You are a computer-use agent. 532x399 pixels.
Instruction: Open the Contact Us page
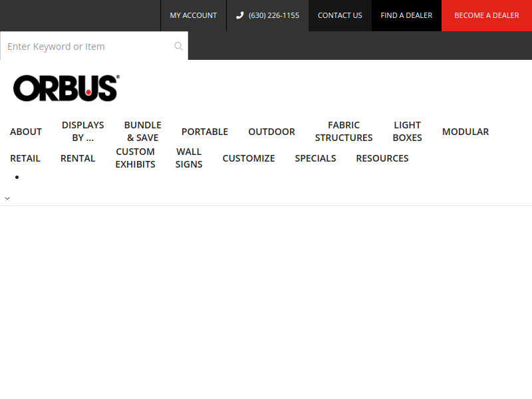[340, 15]
